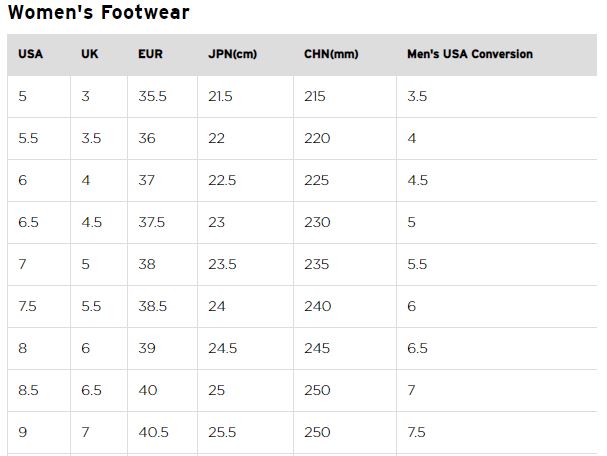The height and width of the screenshot is (456, 607).
Task: Select JPN value 24.5 cell
Action: [x=245, y=348]
